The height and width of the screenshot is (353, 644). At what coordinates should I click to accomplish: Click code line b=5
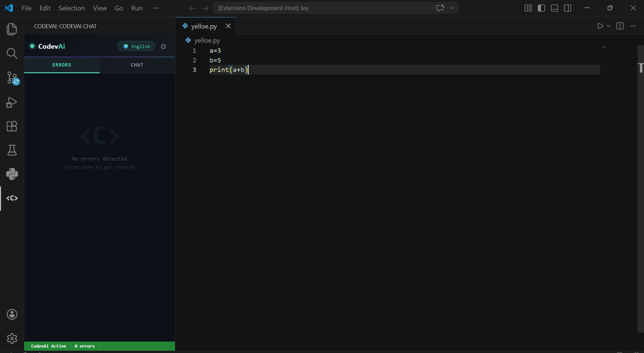pyautogui.click(x=215, y=60)
